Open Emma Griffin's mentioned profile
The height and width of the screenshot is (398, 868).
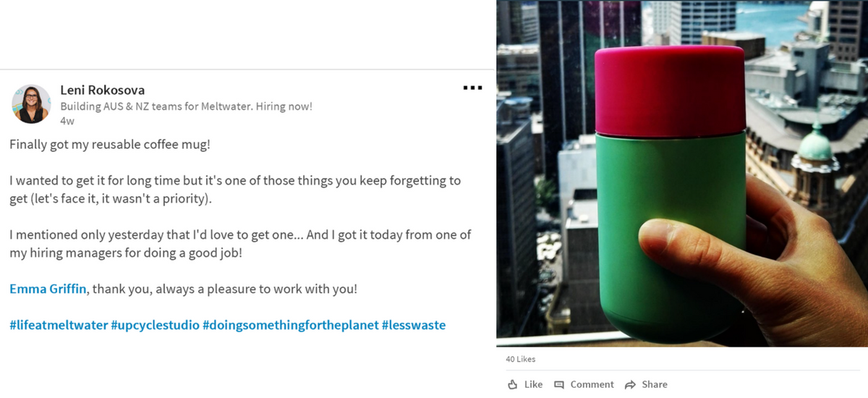coord(48,289)
